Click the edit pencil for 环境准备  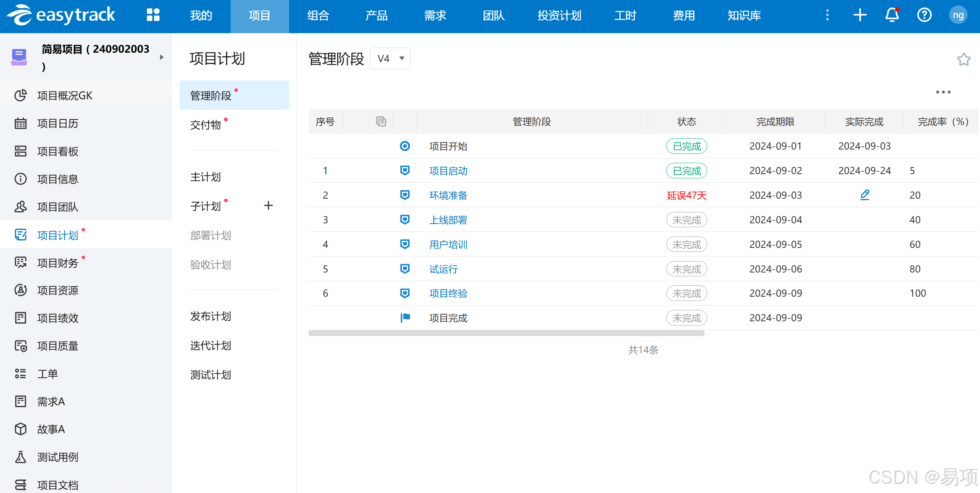(x=865, y=195)
